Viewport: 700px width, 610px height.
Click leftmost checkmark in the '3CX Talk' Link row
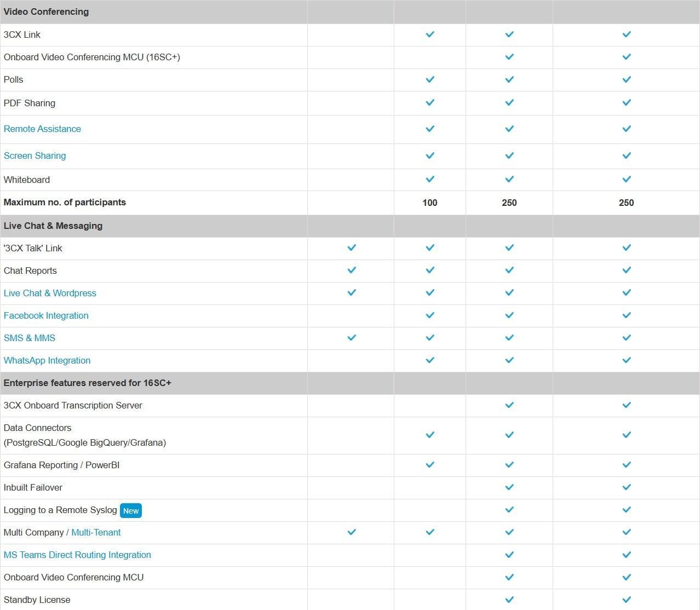pos(352,248)
